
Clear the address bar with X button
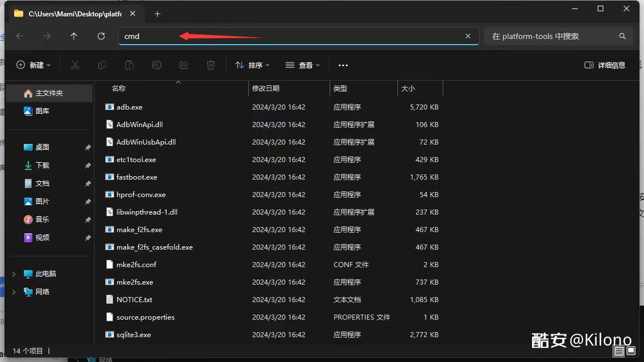[468, 36]
